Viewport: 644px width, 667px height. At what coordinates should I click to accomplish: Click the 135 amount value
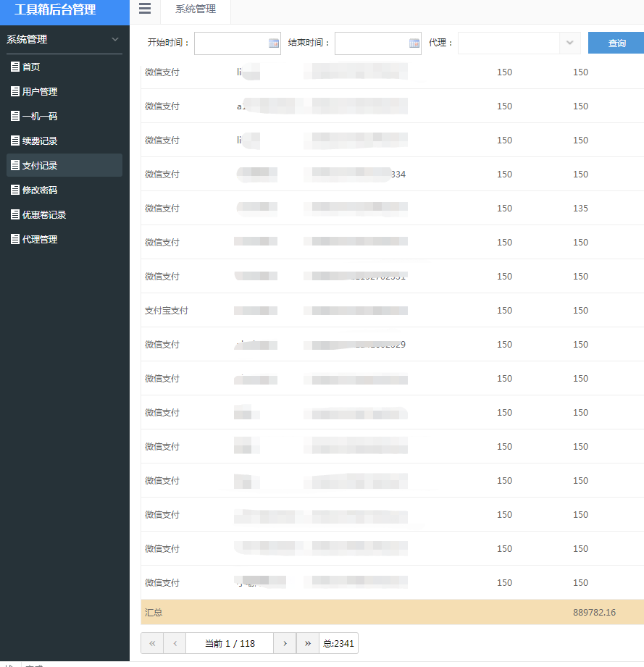click(580, 209)
